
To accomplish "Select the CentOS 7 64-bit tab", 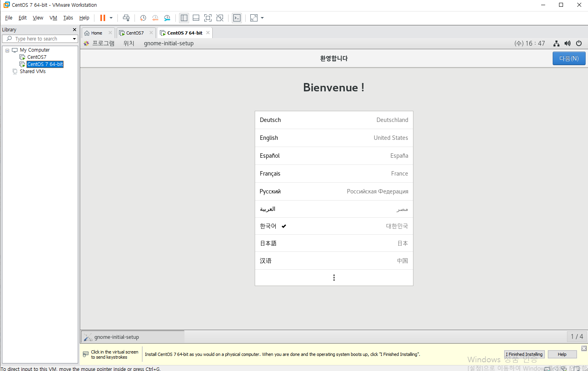I will click(x=184, y=33).
